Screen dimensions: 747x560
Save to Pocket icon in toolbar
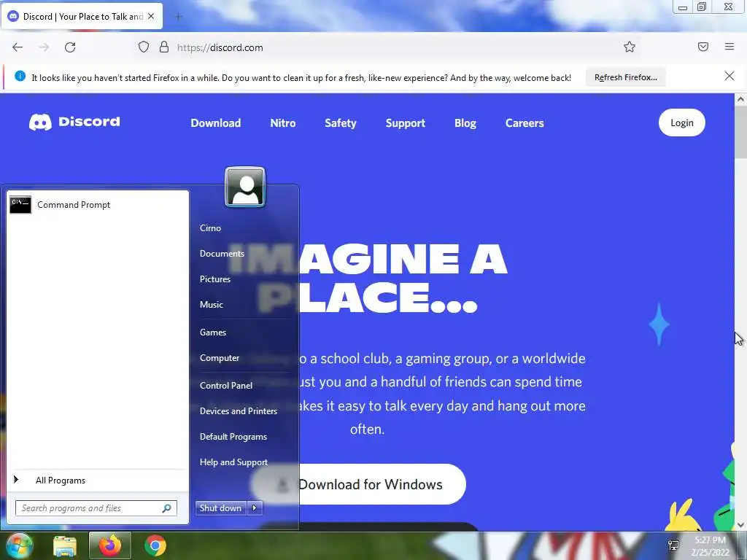click(703, 47)
